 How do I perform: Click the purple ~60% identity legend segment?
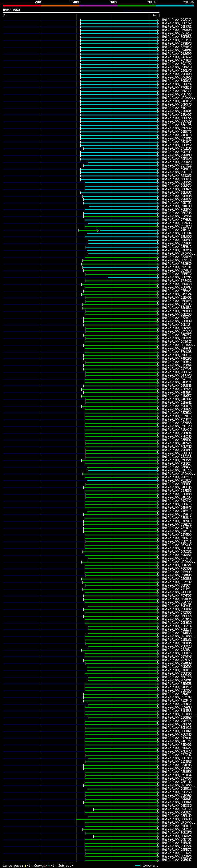point(99,6)
